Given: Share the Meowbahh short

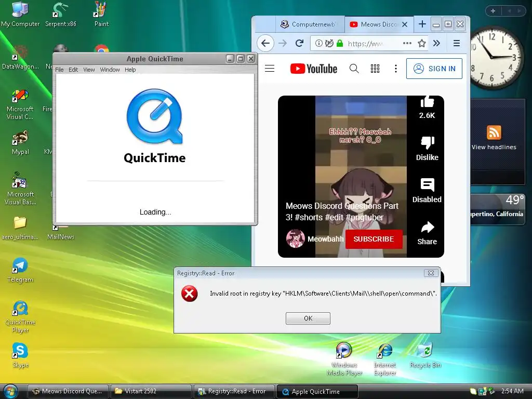Looking at the screenshot, I should click(427, 228).
